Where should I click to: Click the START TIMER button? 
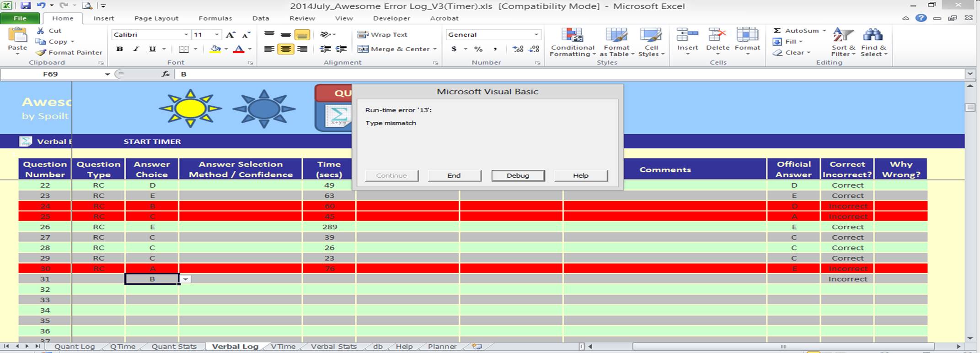[152, 141]
